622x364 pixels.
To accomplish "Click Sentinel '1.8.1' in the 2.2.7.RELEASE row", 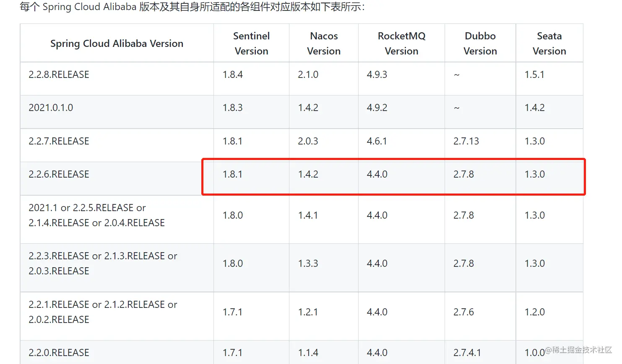I will [x=232, y=141].
